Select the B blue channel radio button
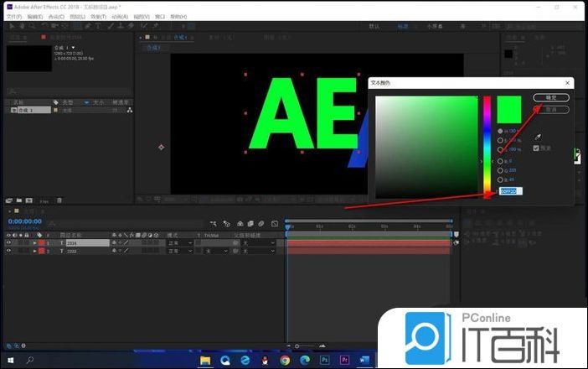 pyautogui.click(x=501, y=179)
